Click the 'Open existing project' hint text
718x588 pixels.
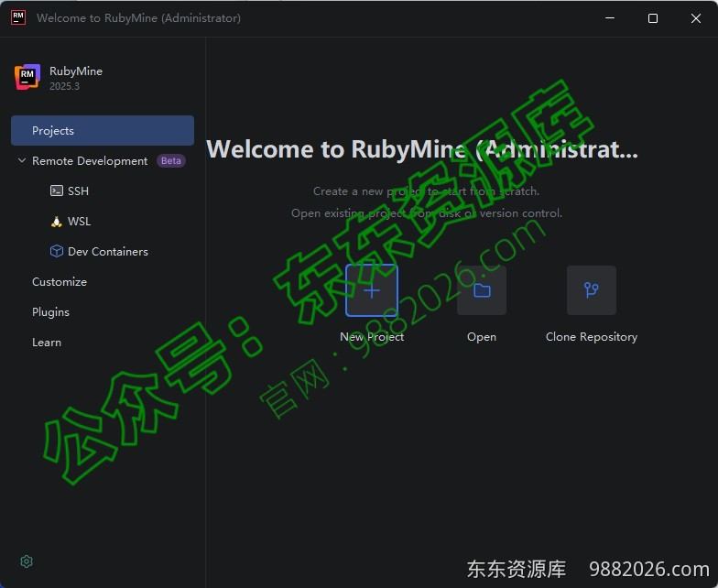tap(427, 212)
